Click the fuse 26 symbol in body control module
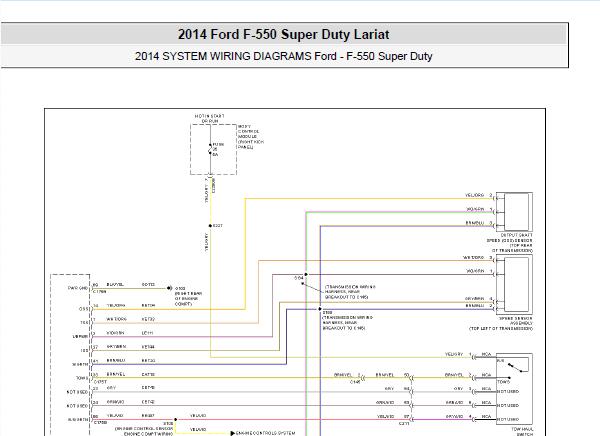 click(210, 150)
